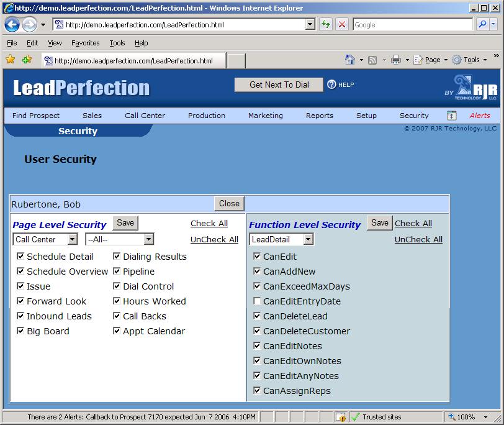Open the Reports navigation menu
Image resolution: width=504 pixels, height=425 pixels.
point(320,116)
